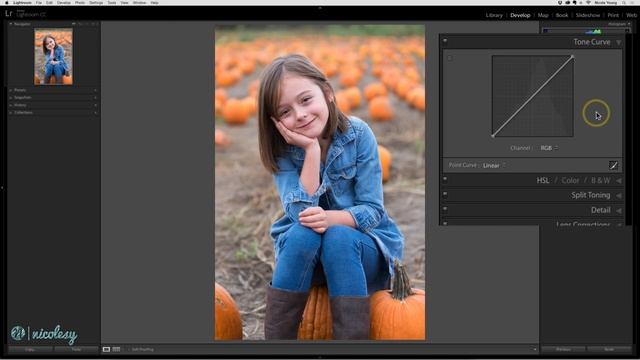The image size is (640, 360).
Task: Open the Slideshow module
Action: (x=588, y=15)
